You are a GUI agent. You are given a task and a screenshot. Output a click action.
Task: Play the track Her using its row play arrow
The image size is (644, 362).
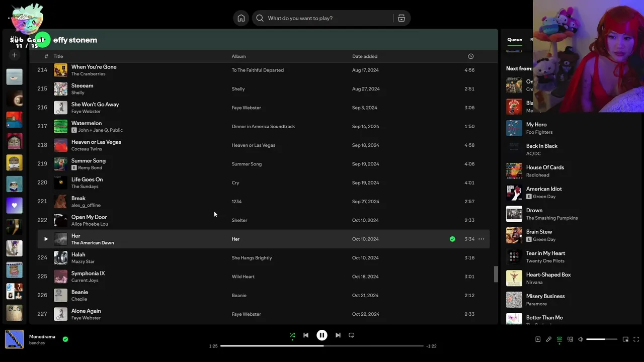coord(46,239)
